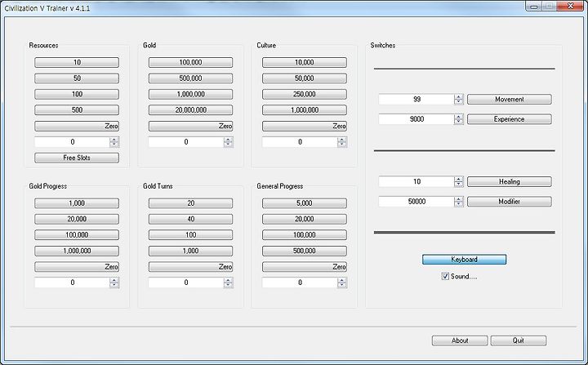This screenshot has height=365, width=588.
Task: Set Gold Turns to 20
Action: (190, 203)
